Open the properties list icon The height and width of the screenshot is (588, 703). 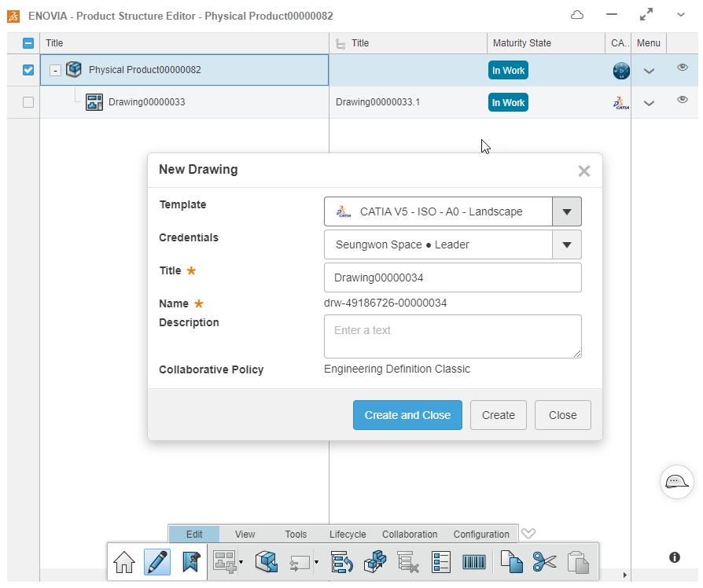440,562
